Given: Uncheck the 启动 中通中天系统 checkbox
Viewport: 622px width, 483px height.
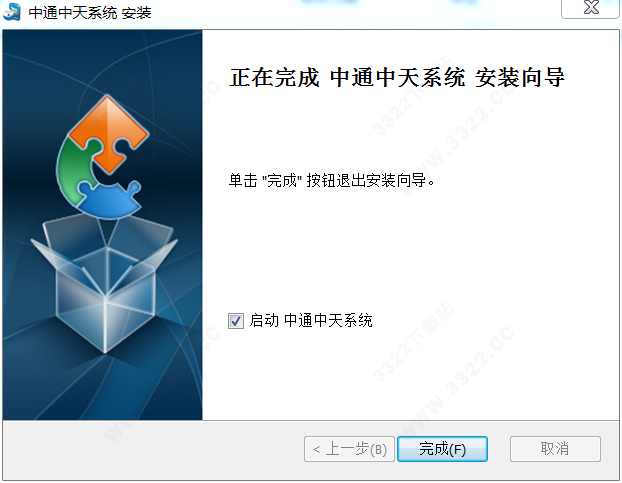Looking at the screenshot, I should pos(236,321).
